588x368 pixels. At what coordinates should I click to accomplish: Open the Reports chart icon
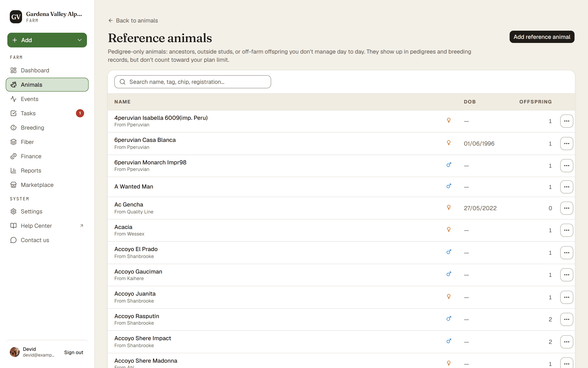coord(13,171)
